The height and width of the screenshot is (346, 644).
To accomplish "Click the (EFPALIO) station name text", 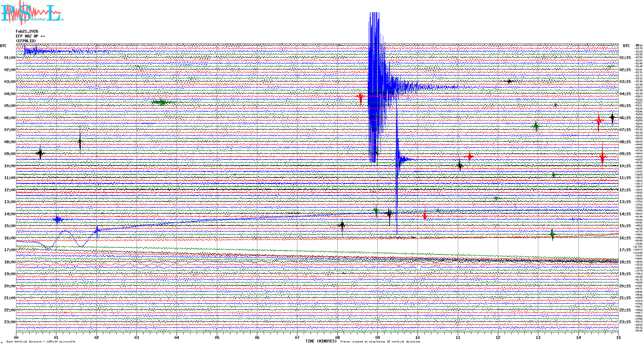I will pos(26,41).
